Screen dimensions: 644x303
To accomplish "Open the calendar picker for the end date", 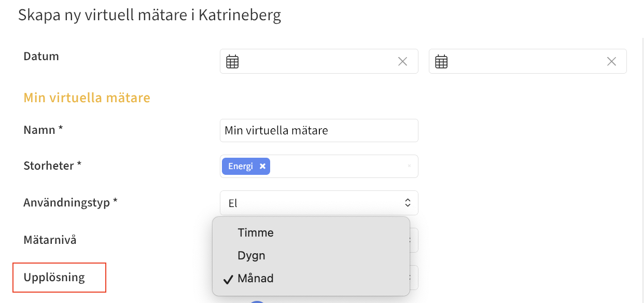I will [441, 62].
